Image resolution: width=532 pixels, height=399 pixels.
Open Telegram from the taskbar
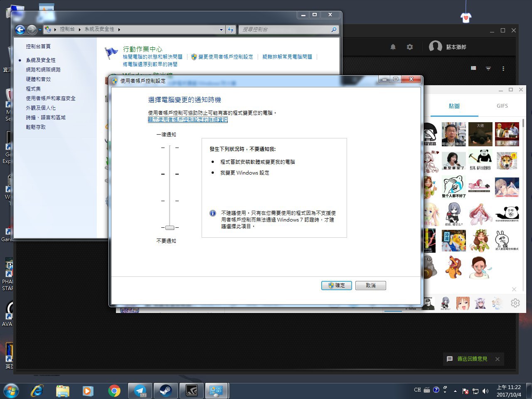(140, 391)
